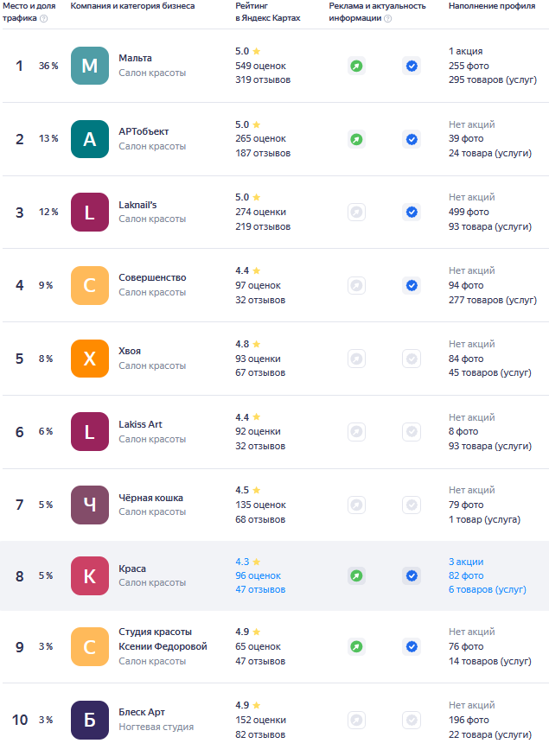
Task: Click the company name 'Краса'
Action: tap(132, 569)
